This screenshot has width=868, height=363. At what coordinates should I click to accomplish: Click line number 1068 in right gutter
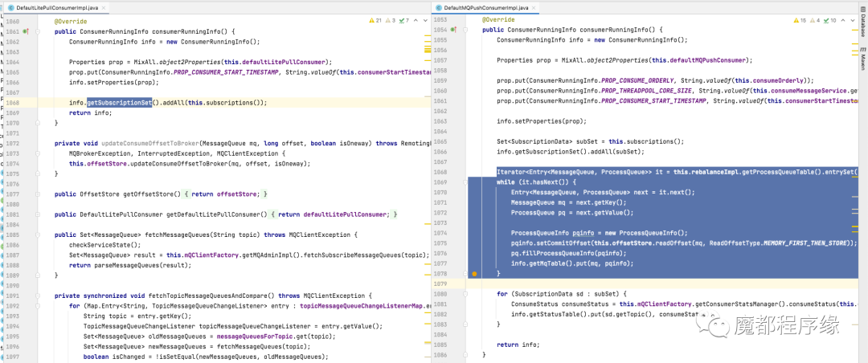point(440,172)
